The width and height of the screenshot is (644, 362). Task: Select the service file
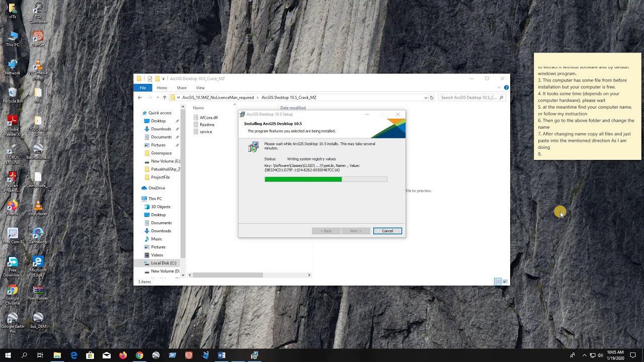203,132
